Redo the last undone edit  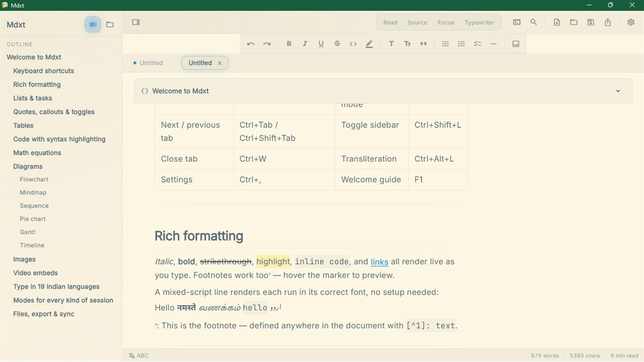(x=267, y=44)
